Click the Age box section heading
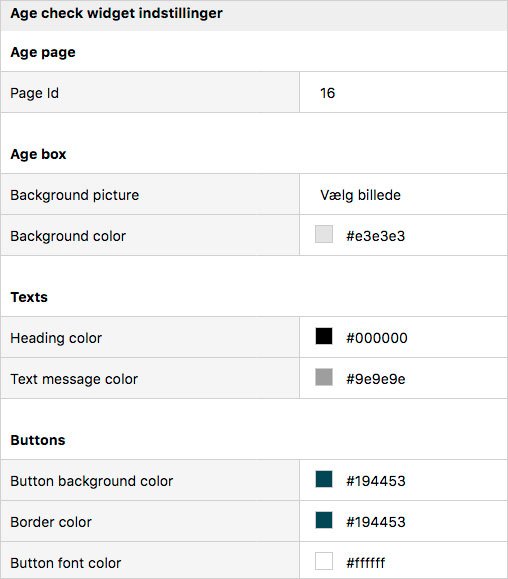508x579 pixels. point(38,154)
